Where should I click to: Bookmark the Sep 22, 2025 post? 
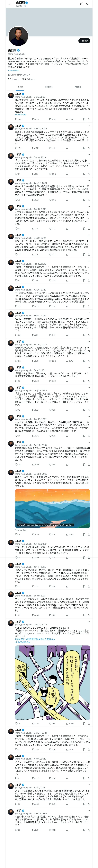[84, 534]
